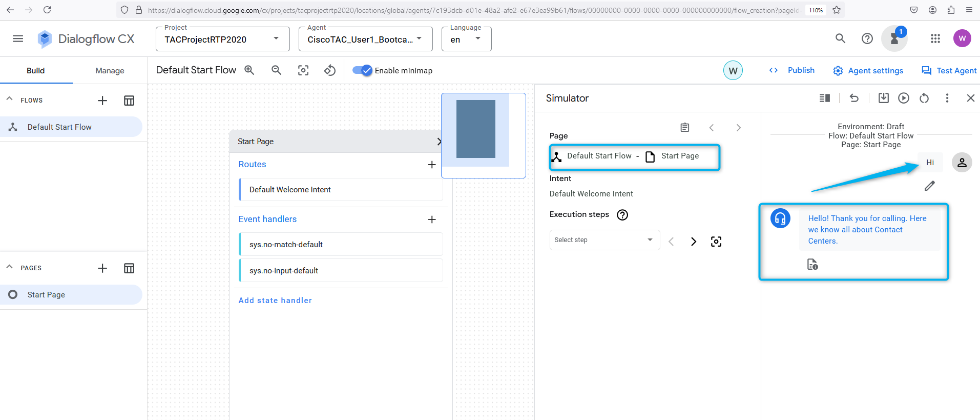
Task: Click Add state handler link
Action: 275,301
